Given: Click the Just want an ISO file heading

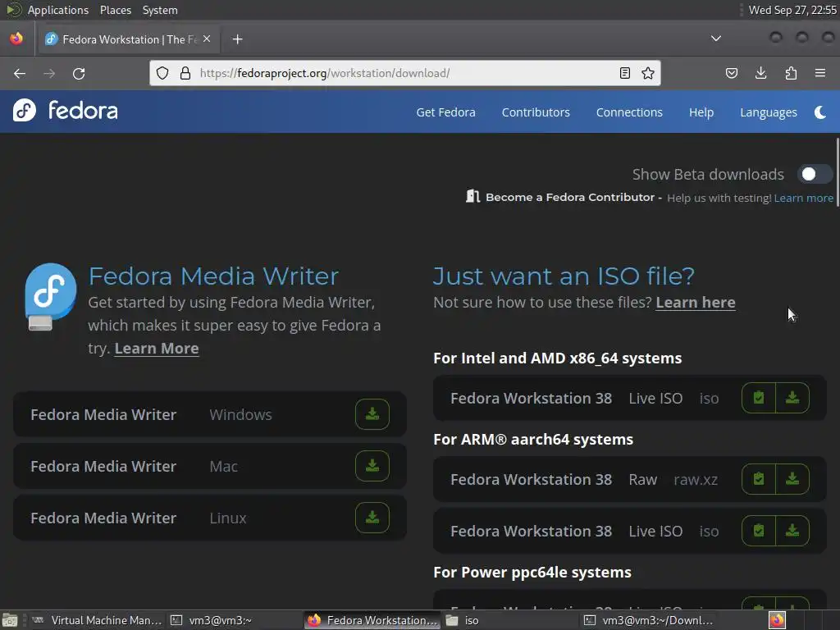Looking at the screenshot, I should pyautogui.click(x=564, y=276).
